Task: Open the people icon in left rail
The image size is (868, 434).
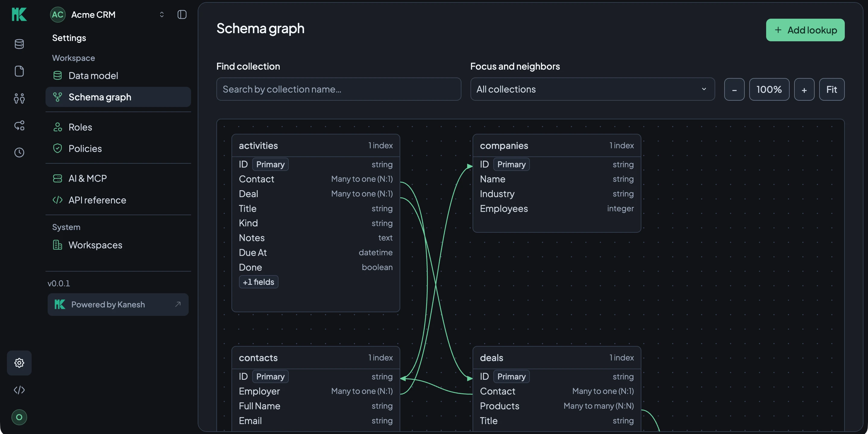Action: point(19,98)
